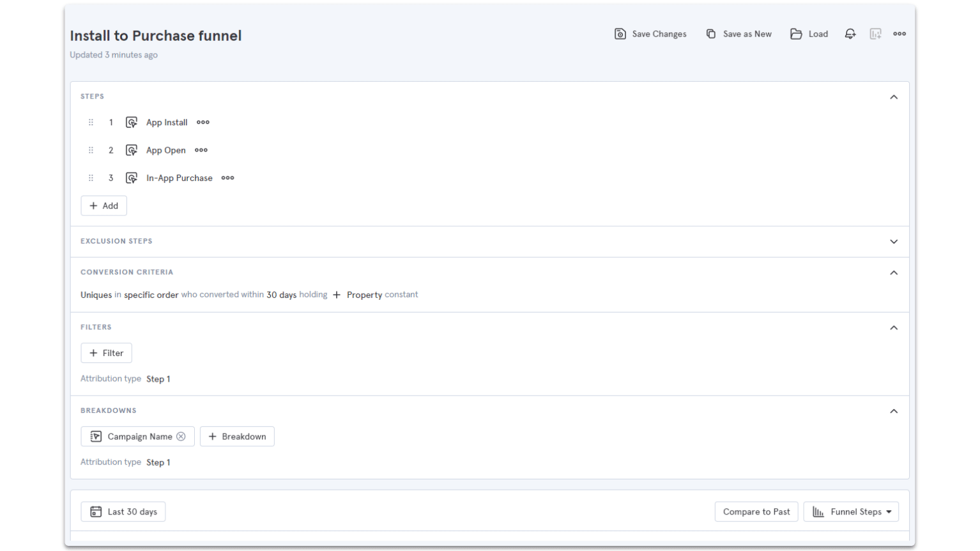The height and width of the screenshot is (551, 980).
Task: Grab the drag handle for In-App Purchase step
Action: pyautogui.click(x=91, y=178)
